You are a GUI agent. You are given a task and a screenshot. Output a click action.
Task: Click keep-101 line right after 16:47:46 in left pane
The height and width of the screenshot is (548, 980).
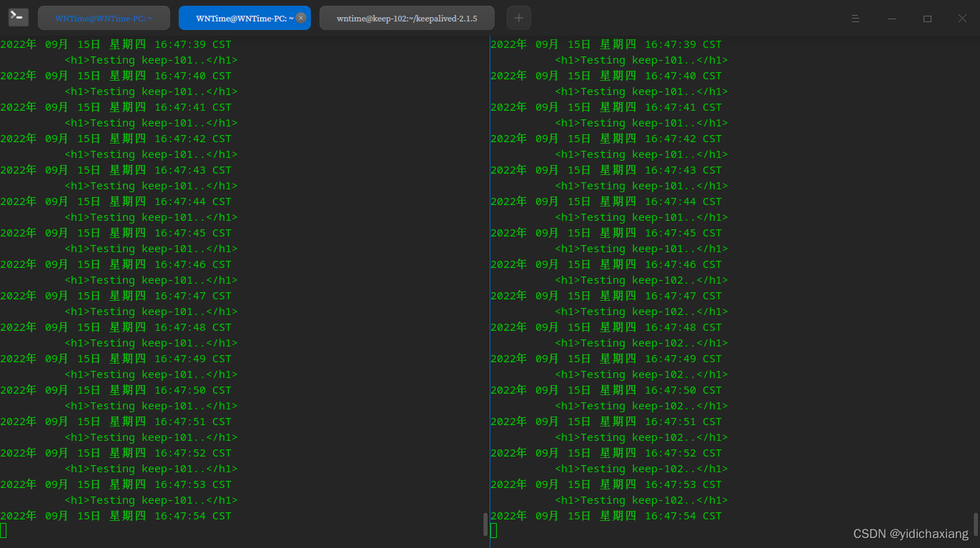point(151,280)
